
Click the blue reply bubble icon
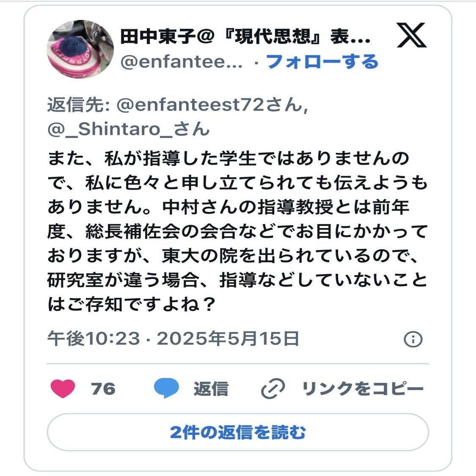166,388
